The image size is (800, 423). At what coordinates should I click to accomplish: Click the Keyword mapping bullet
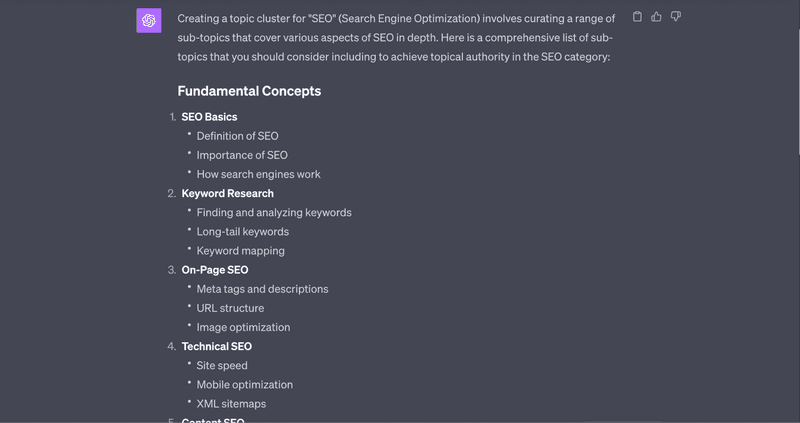point(241,251)
